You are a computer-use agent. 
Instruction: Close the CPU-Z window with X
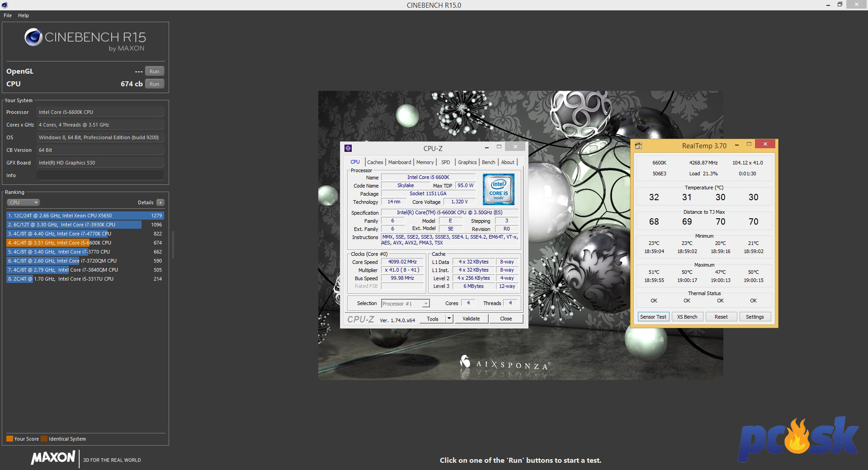tap(515, 147)
